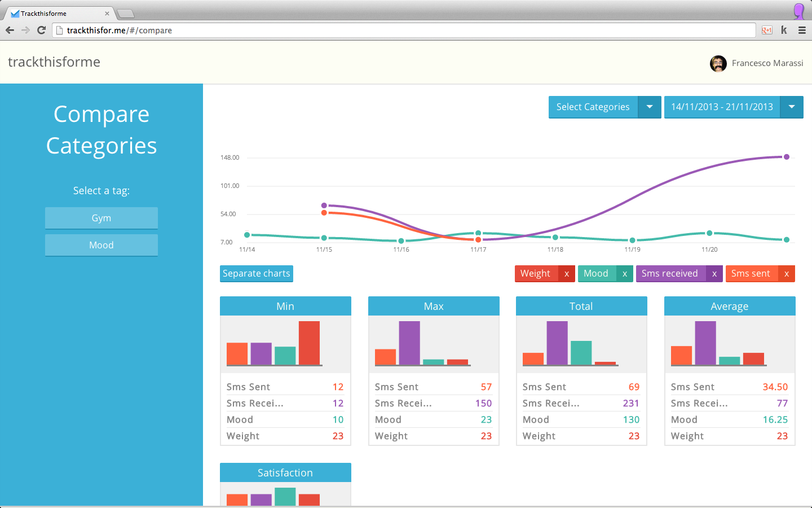Click the Satisfaction card header
Image resolution: width=812 pixels, height=508 pixels.
point(285,472)
